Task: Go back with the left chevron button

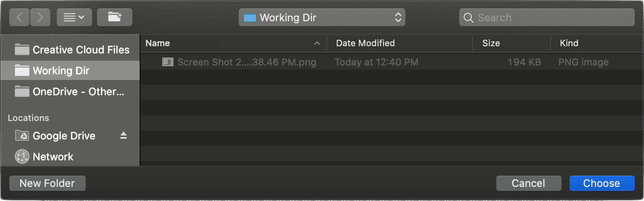Action: (19, 18)
